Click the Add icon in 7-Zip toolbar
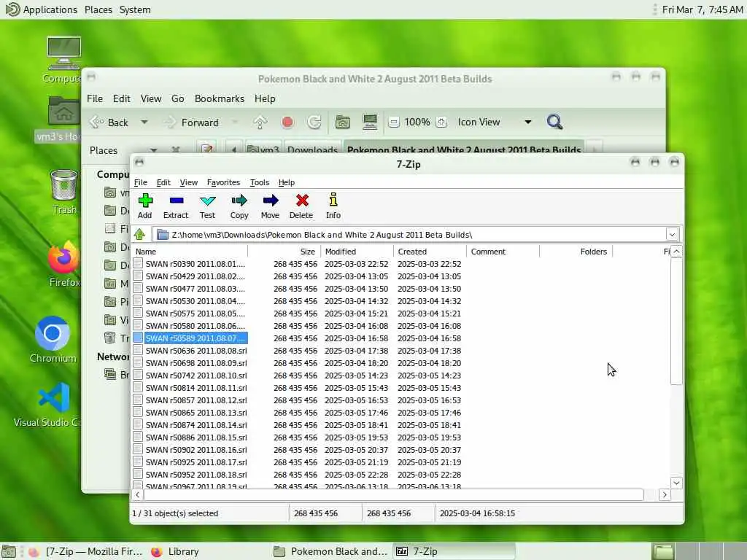Screen dimensions: 747x560 145,201
